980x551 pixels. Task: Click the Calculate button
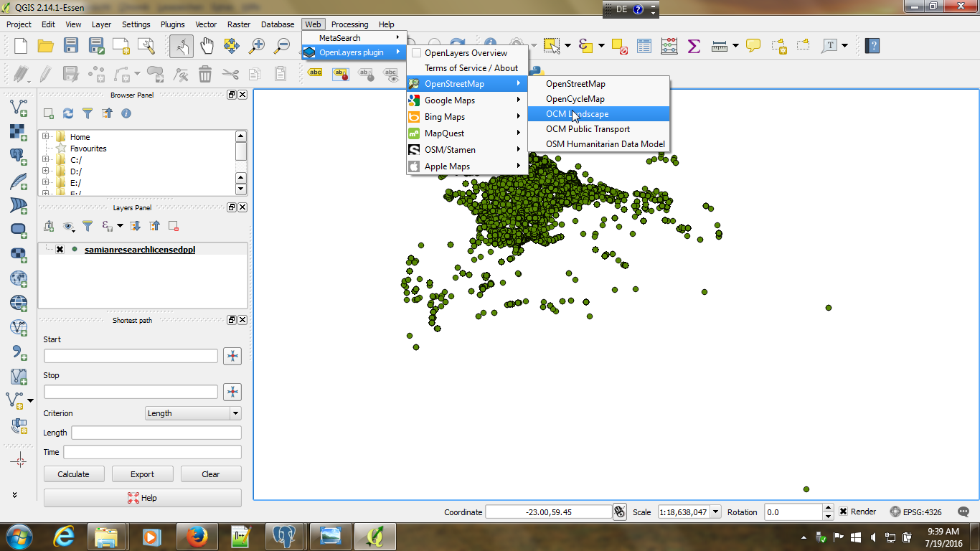(x=74, y=474)
